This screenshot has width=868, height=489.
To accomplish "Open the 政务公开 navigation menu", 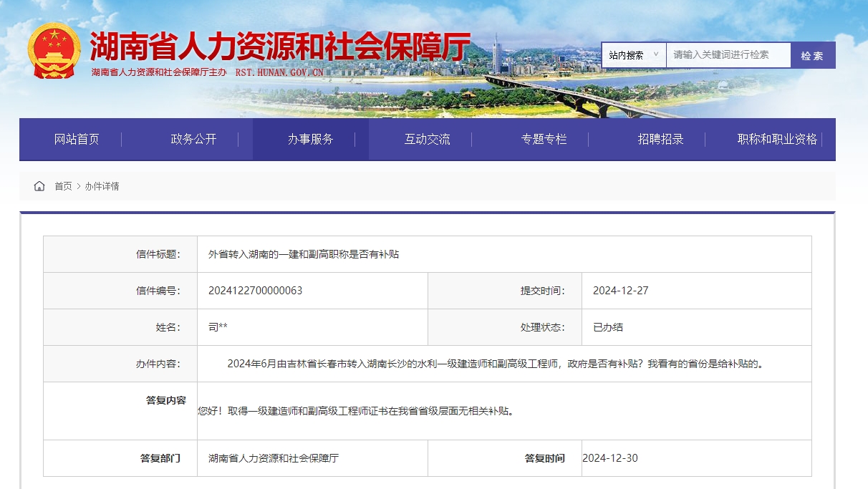I will [x=193, y=140].
